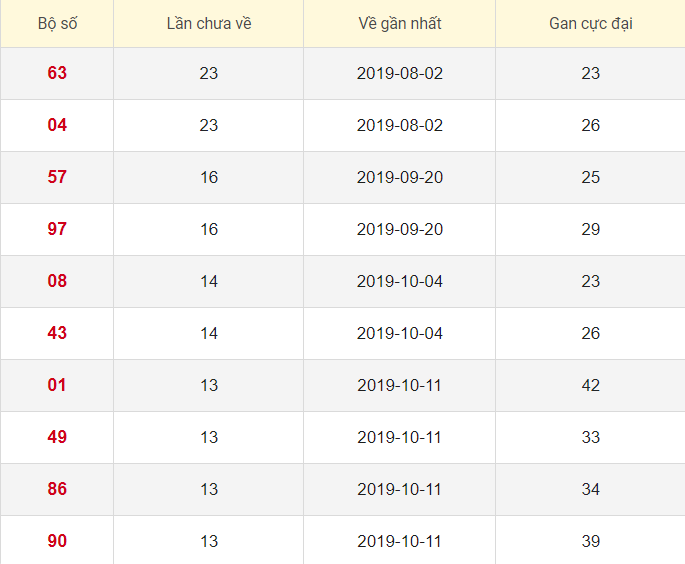Click red number 01
The width and height of the screenshot is (685, 564).
(57, 385)
